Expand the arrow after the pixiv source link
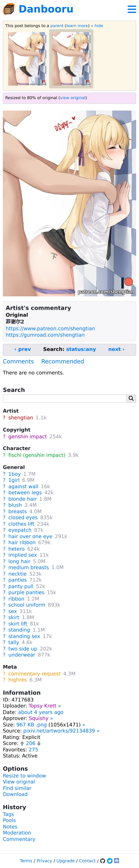 point(98,730)
